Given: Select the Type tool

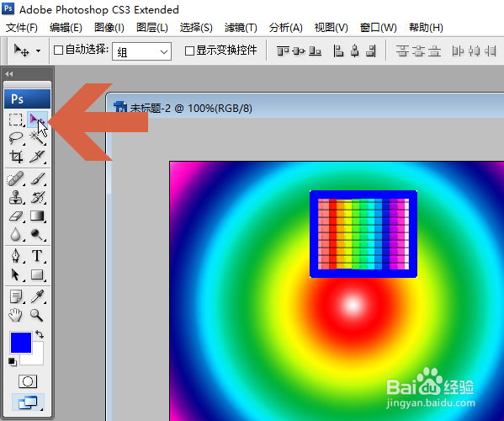Looking at the screenshot, I should (37, 256).
